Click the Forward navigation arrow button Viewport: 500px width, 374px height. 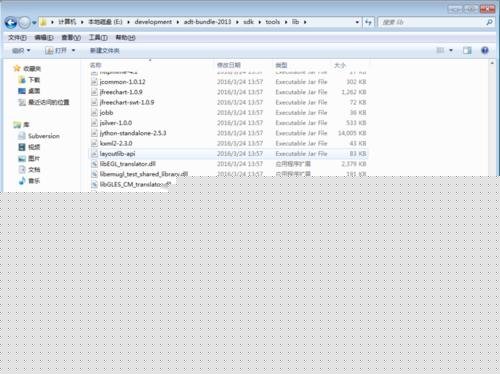[x=24, y=23]
